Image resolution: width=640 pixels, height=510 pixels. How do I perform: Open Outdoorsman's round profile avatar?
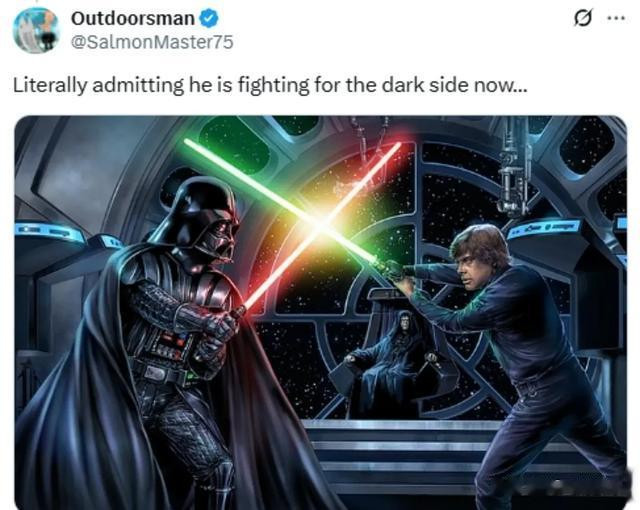(x=36, y=30)
